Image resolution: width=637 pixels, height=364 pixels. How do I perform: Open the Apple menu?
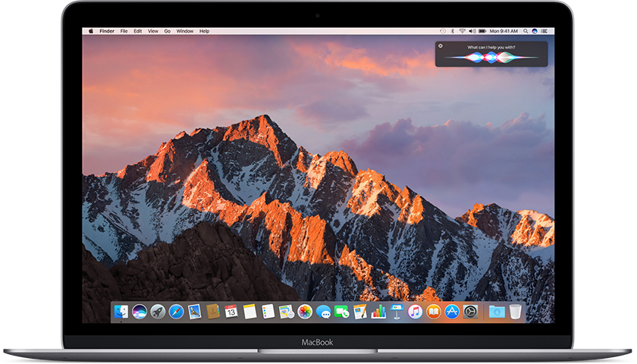tap(90, 31)
